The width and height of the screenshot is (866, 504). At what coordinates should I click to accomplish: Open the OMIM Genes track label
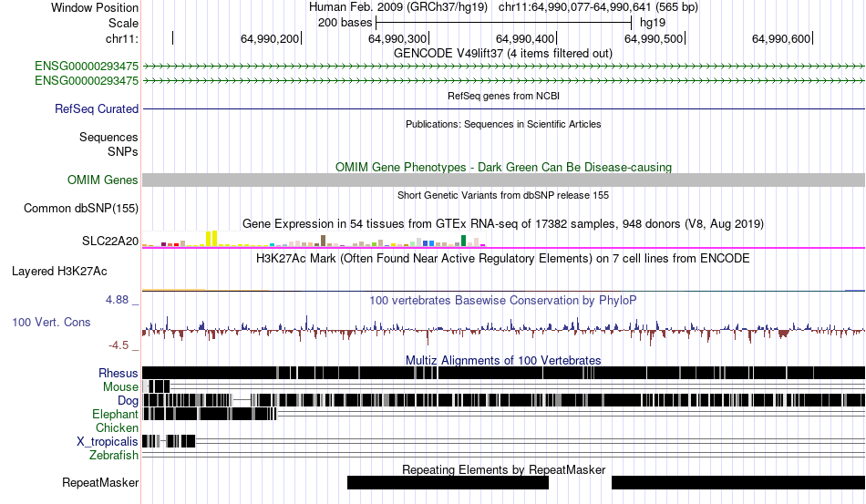tap(102, 180)
